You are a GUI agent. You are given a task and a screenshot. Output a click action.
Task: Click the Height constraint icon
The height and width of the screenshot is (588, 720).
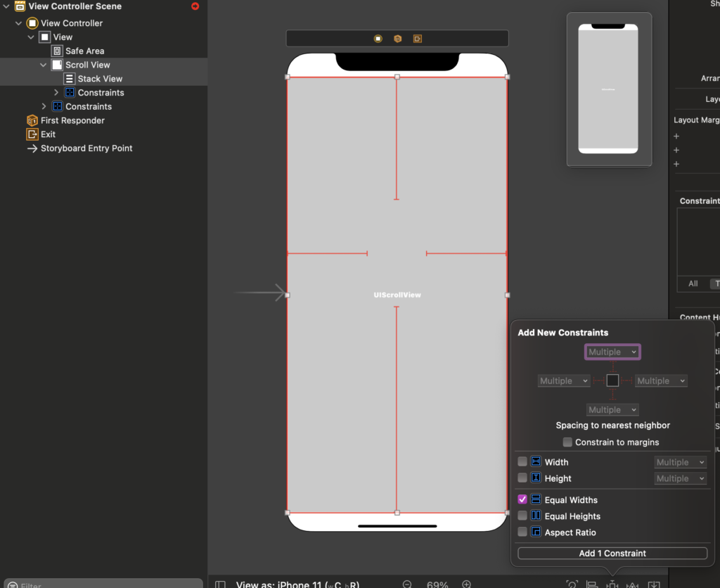(535, 478)
